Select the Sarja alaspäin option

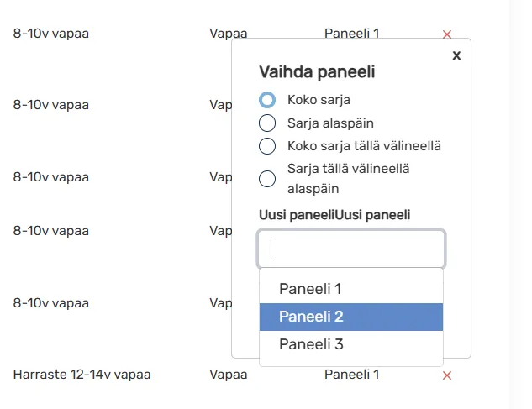(267, 123)
